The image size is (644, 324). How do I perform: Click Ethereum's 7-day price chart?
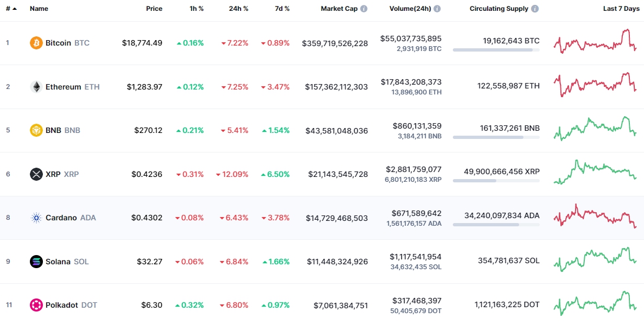click(x=595, y=84)
